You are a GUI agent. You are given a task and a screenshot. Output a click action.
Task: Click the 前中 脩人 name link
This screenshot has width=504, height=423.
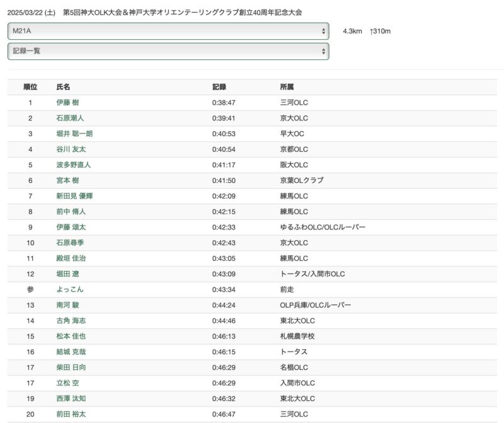71,212
